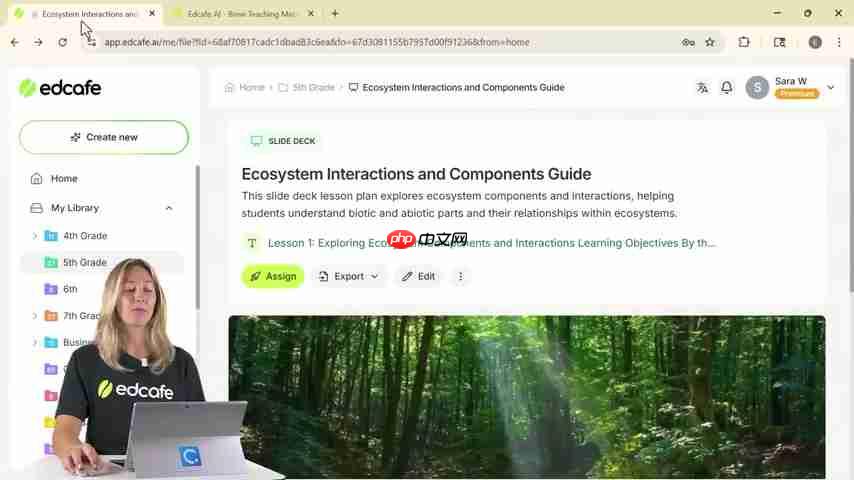
Task: Open the Export dropdown
Action: (x=348, y=276)
